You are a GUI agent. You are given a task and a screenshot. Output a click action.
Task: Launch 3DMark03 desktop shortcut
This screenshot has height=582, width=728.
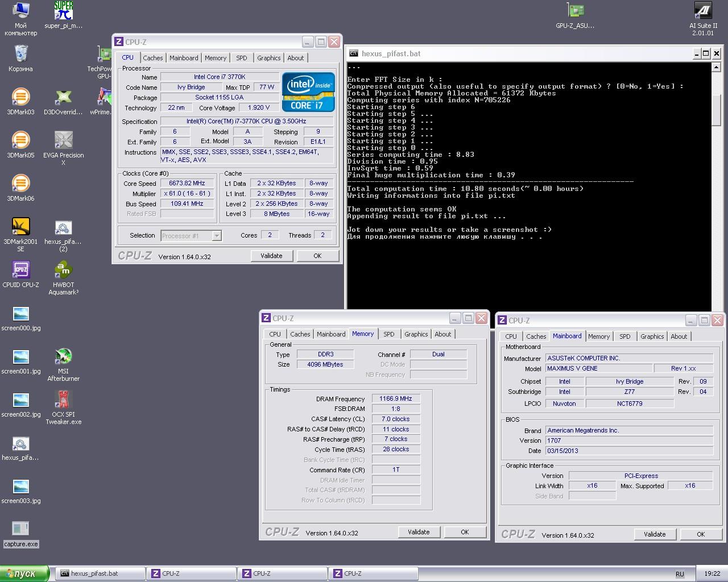[20, 101]
